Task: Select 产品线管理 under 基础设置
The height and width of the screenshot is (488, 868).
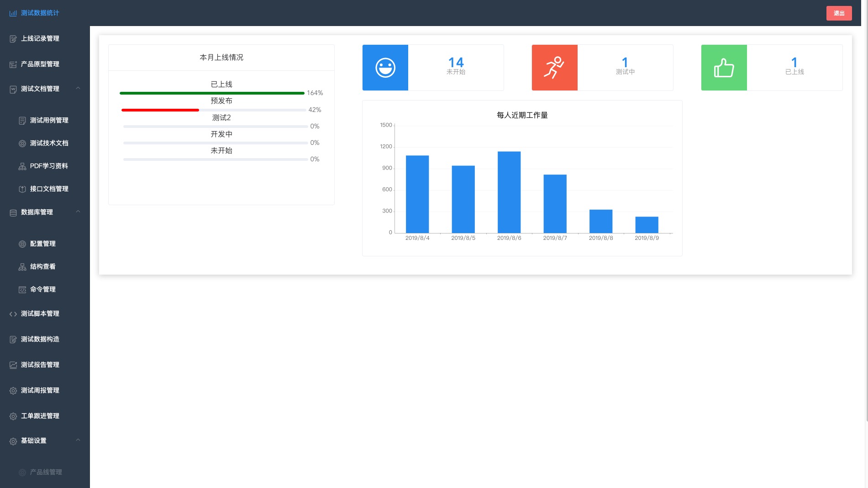Action: tap(45, 472)
